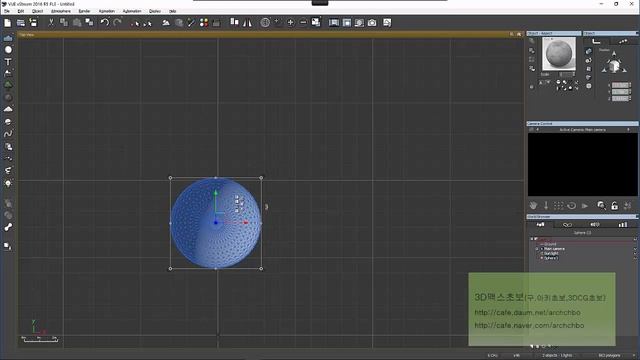The height and width of the screenshot is (360, 640).
Task: Open the Render menu
Action: pos(84,11)
